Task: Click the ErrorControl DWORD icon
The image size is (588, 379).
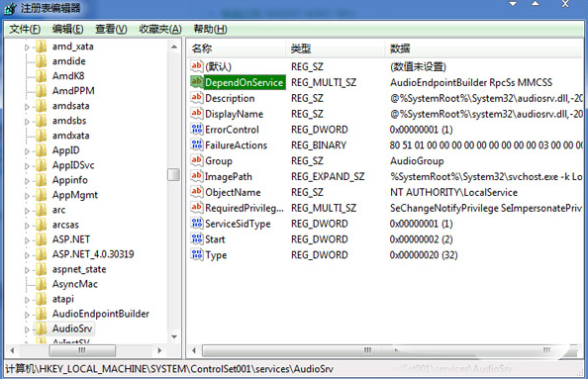Action: click(197, 130)
